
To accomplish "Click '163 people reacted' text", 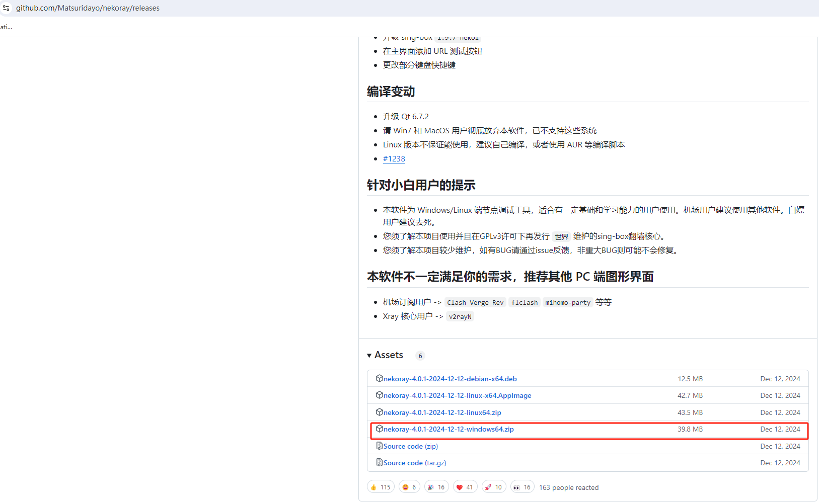I will (x=569, y=487).
